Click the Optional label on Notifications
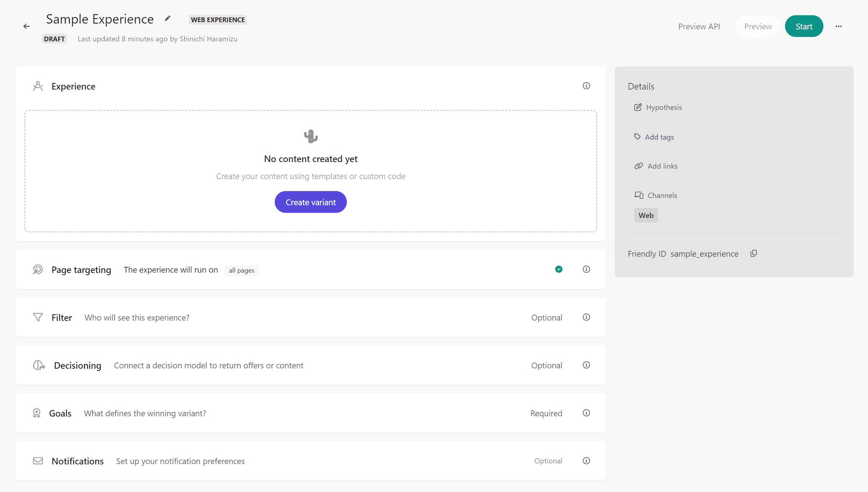This screenshot has width=868, height=492. pos(548,461)
